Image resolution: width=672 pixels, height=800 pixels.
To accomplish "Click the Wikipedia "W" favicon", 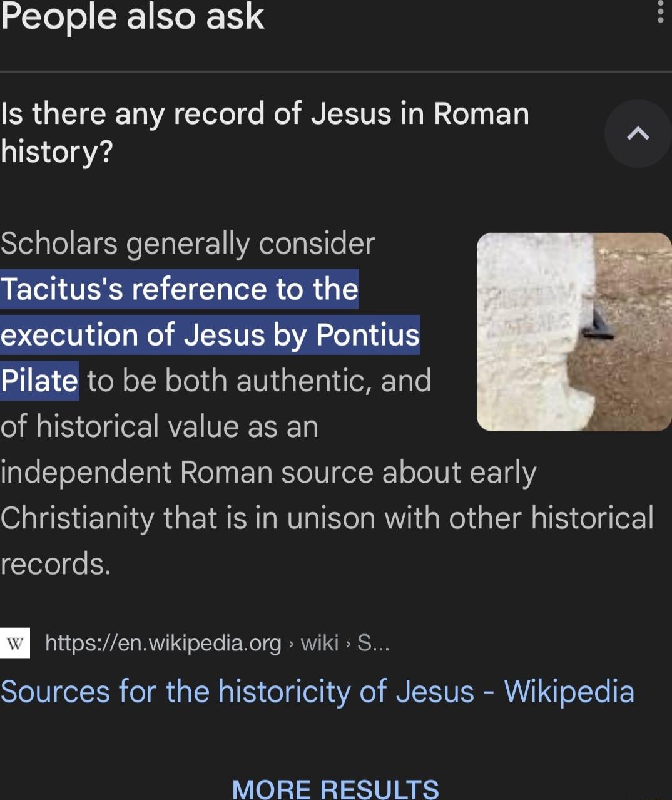I will [x=15, y=643].
